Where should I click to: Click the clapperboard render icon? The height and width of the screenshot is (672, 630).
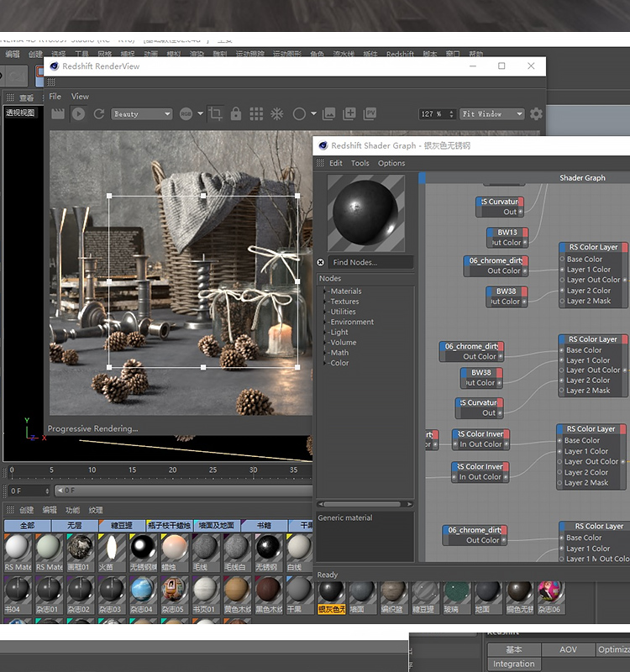coord(59,113)
